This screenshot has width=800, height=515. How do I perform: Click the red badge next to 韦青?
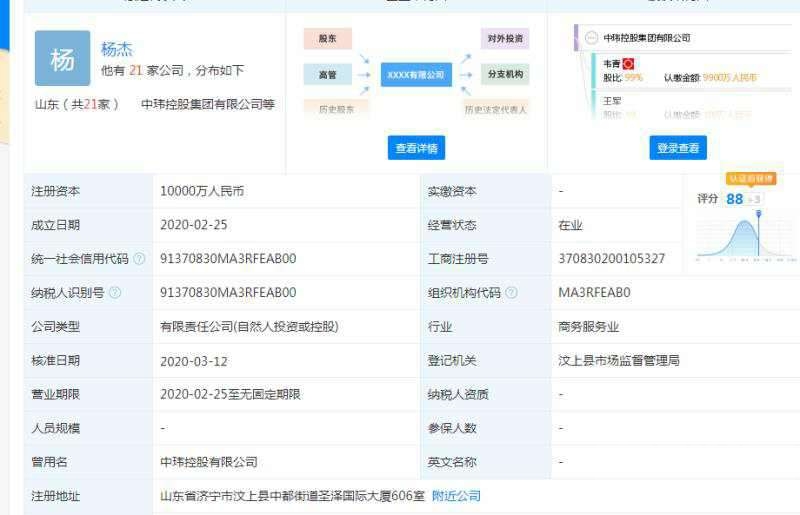628,64
